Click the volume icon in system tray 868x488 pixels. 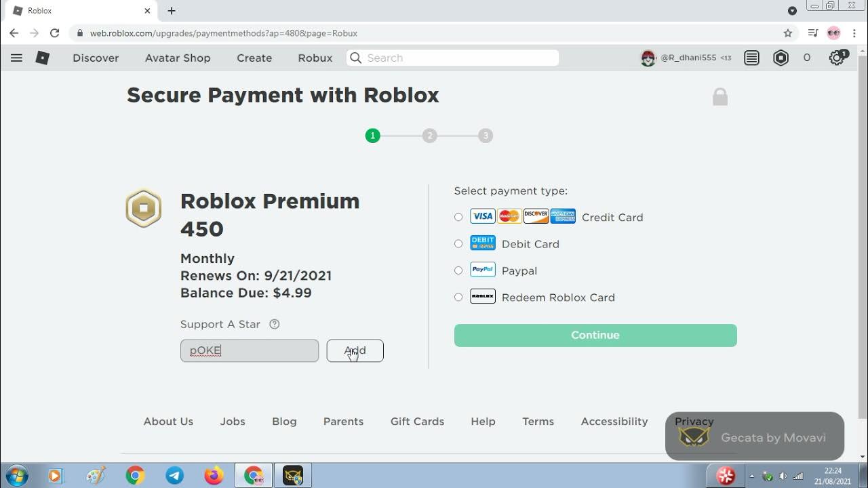[x=783, y=476]
